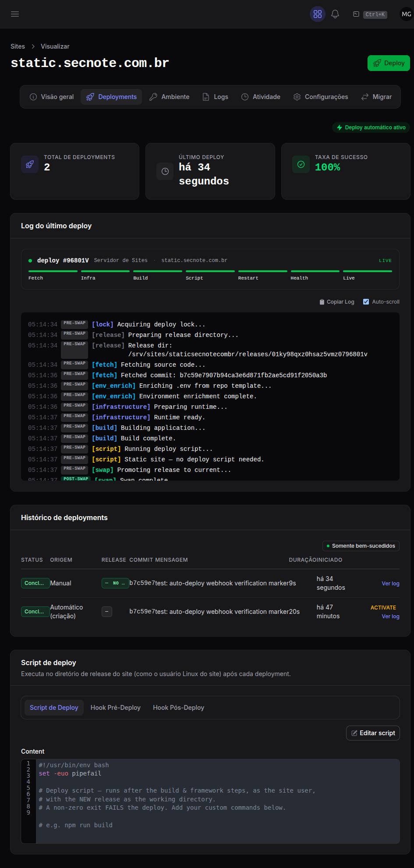Open Ver log for the Manual deployment

coord(390,584)
